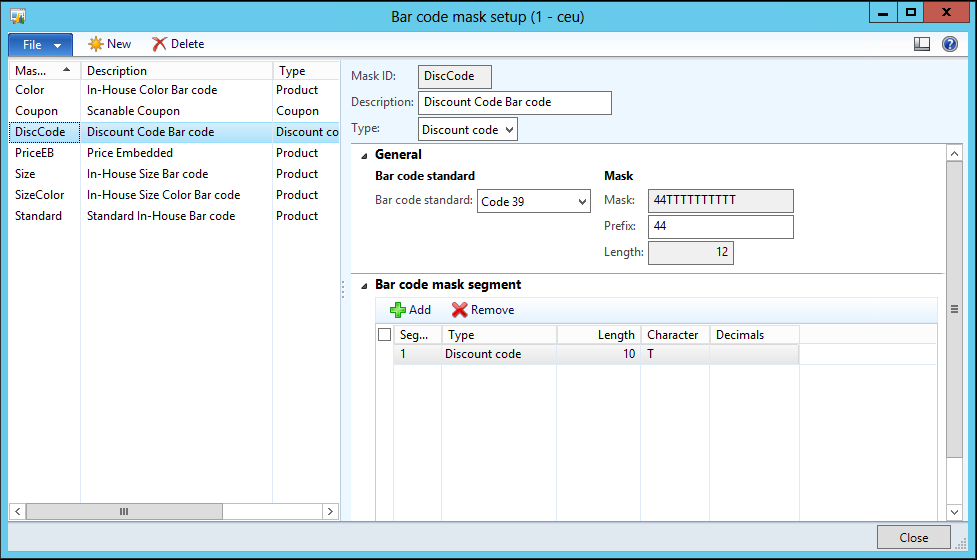Toggle the select-all checkbox in segment grid
The height and width of the screenshot is (560, 977).
[x=384, y=335]
